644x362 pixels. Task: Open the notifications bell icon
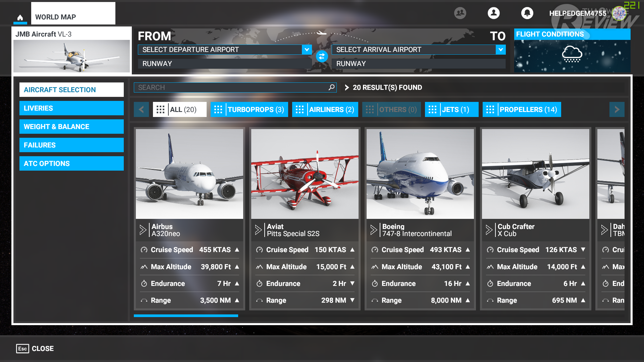(x=527, y=13)
